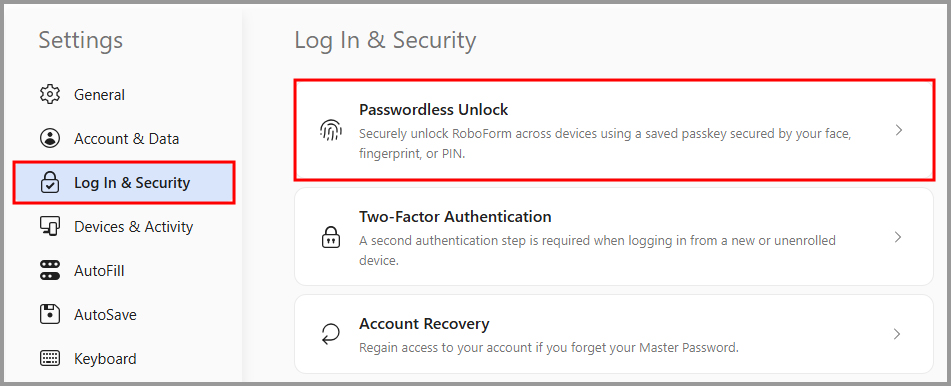The image size is (951, 386).
Task: Click the Account & Data person icon
Action: click(50, 138)
